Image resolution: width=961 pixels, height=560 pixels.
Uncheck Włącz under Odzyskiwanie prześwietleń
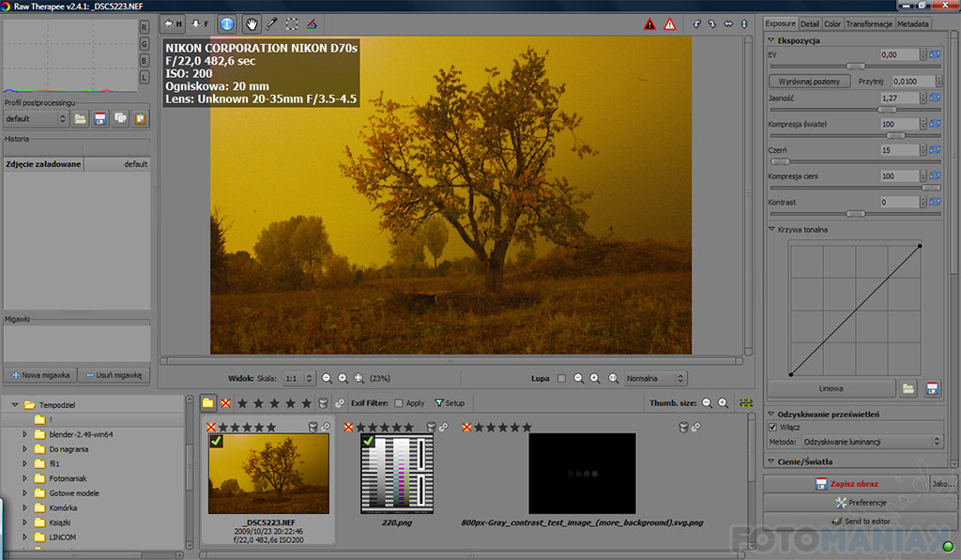[772, 427]
